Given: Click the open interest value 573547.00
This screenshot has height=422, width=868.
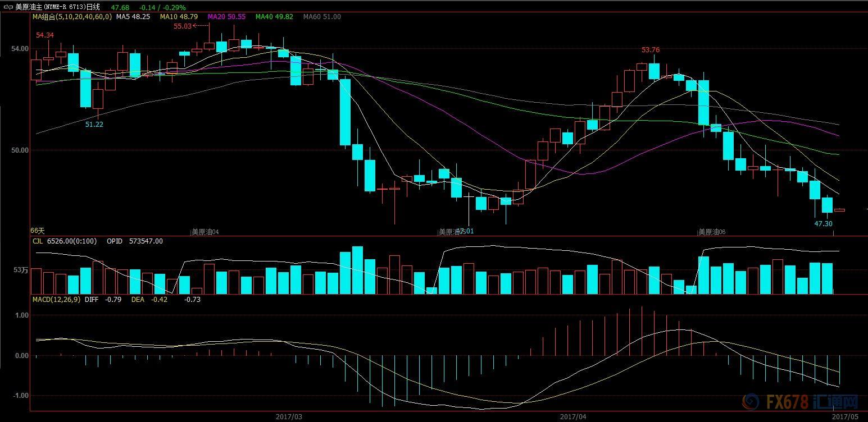Looking at the screenshot, I should tap(146, 241).
